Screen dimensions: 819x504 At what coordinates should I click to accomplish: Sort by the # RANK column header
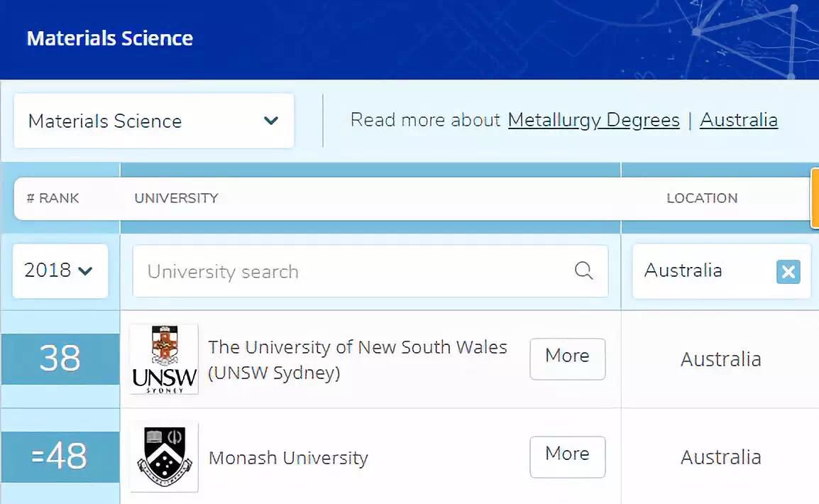53,198
